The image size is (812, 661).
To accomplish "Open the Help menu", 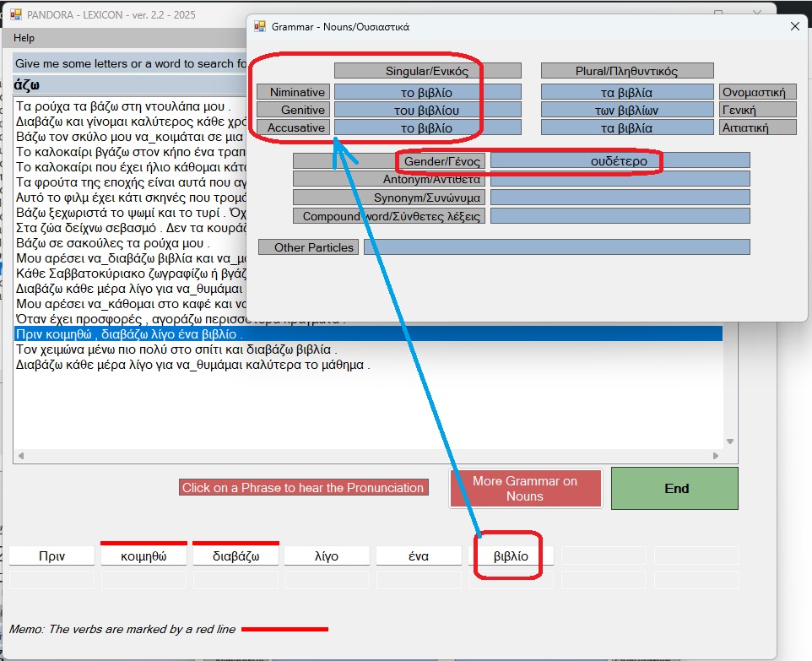I will (24, 38).
